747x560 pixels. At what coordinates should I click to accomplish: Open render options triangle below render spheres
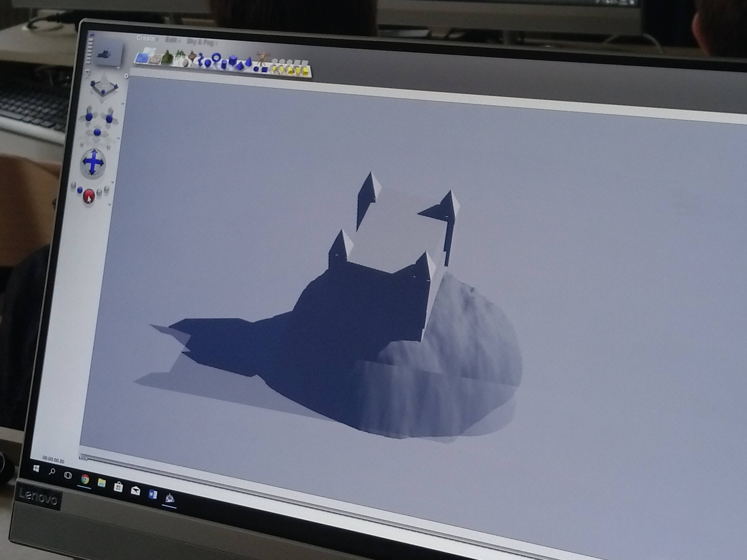click(x=110, y=205)
